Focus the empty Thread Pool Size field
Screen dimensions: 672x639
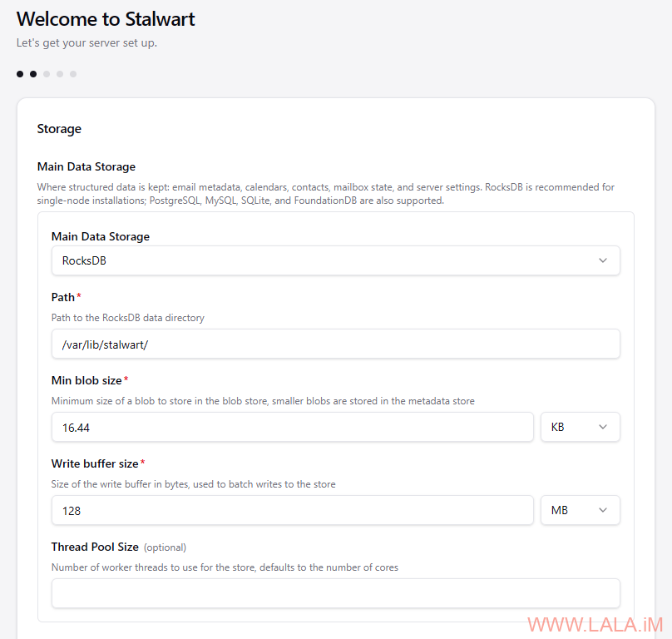pos(335,593)
